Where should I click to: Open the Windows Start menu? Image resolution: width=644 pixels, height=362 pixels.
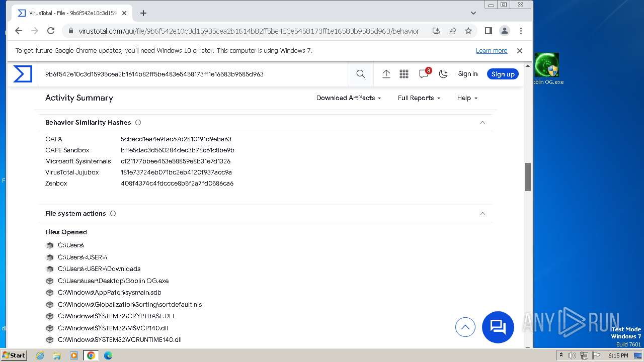click(14, 355)
